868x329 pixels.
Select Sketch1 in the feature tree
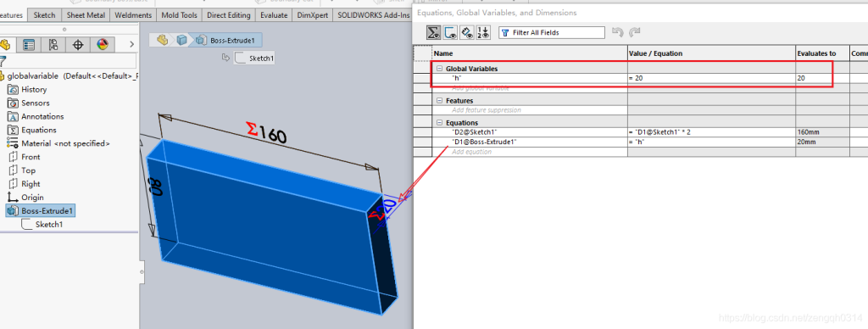[48, 225]
